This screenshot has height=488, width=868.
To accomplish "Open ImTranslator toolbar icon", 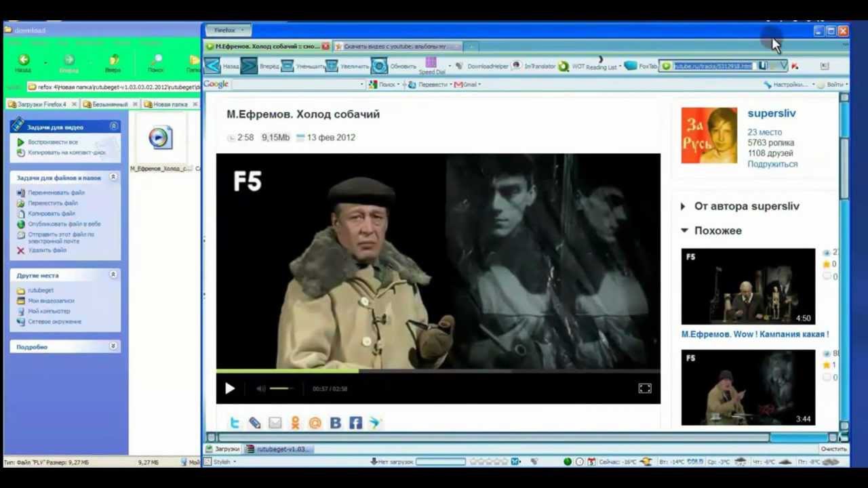I will pos(517,66).
